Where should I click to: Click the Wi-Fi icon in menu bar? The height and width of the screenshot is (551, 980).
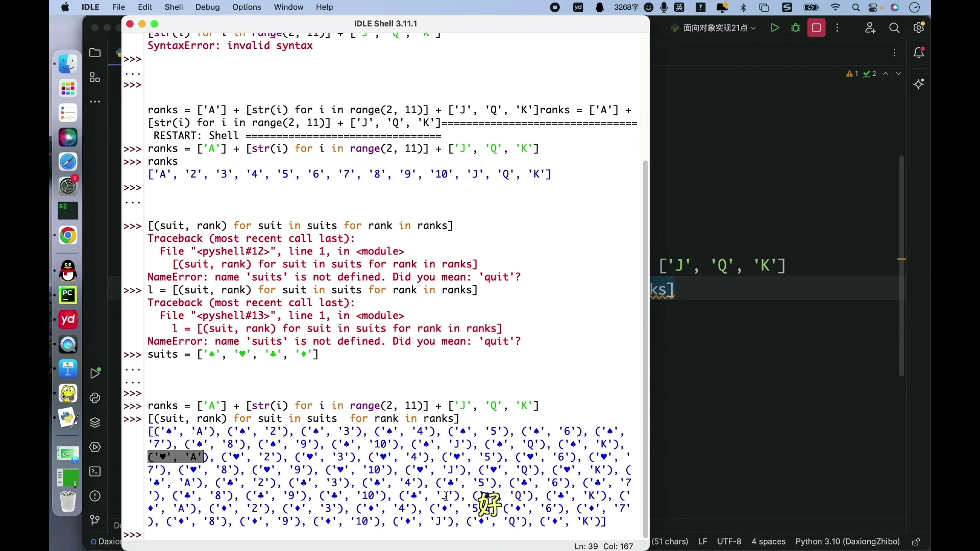point(836,7)
